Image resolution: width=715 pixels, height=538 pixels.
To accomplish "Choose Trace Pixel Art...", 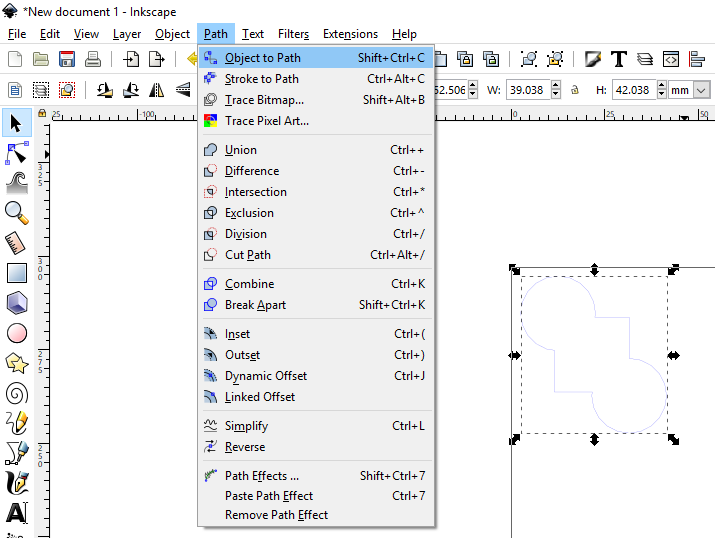I will click(x=316, y=121).
